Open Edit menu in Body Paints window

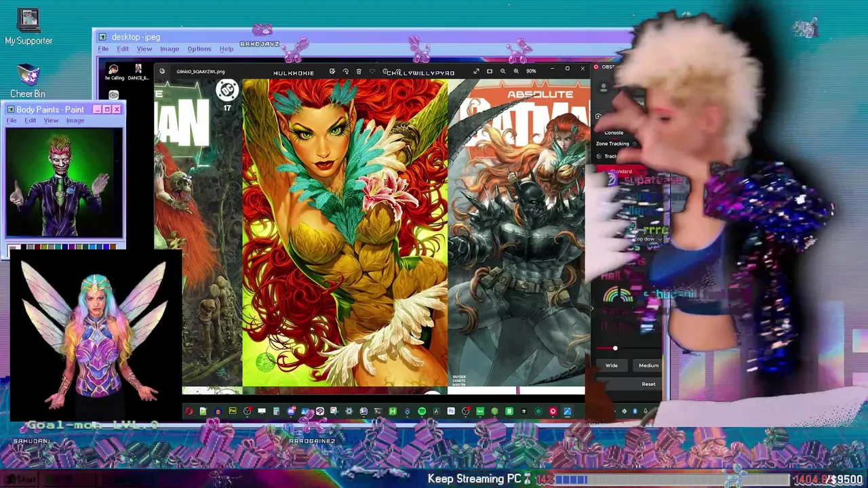(31, 121)
